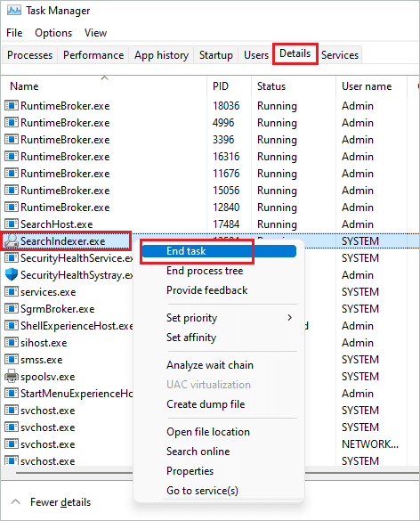The width and height of the screenshot is (420, 521).
Task: Open the Options menu
Action: (53, 33)
